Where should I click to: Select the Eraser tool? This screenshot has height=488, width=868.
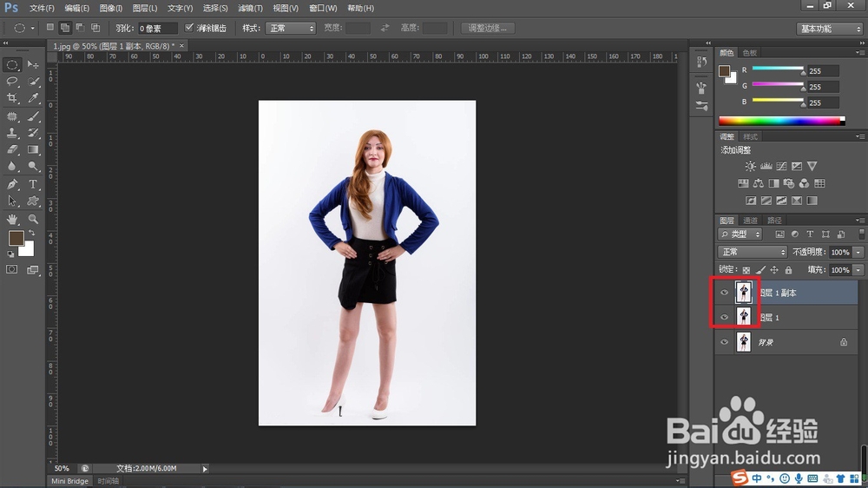point(11,149)
